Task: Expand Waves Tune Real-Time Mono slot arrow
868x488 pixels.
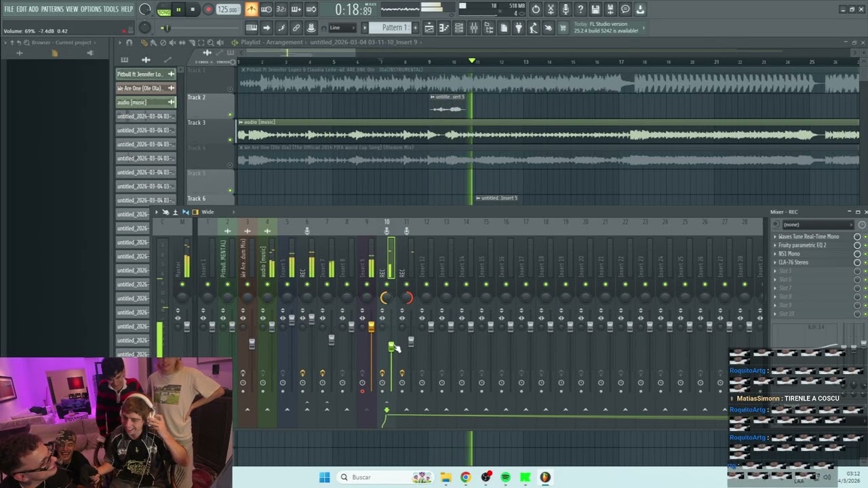Action: tap(775, 237)
